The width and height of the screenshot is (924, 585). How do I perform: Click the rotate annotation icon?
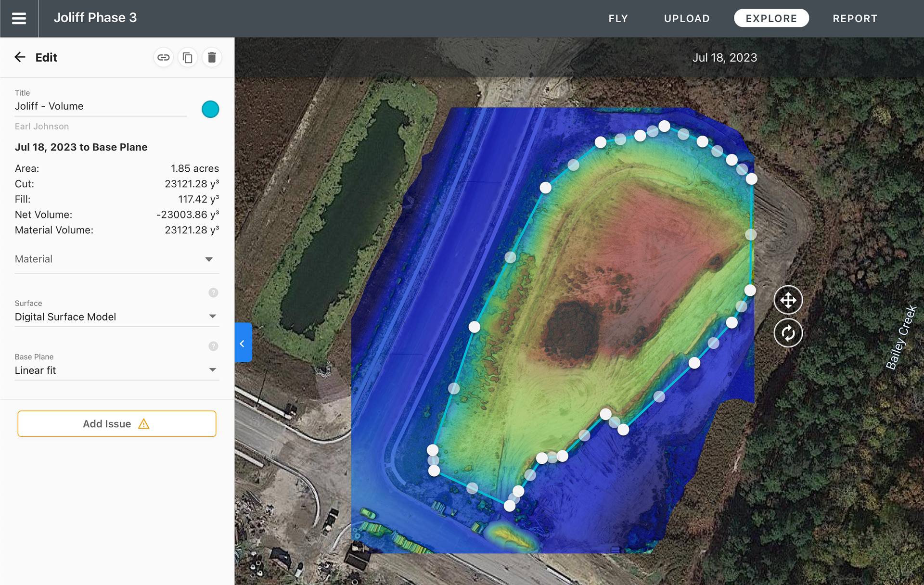click(x=788, y=333)
